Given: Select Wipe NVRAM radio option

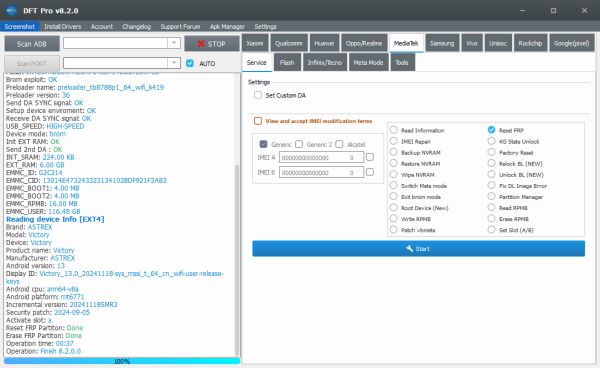Looking at the screenshot, I should click(x=394, y=174).
